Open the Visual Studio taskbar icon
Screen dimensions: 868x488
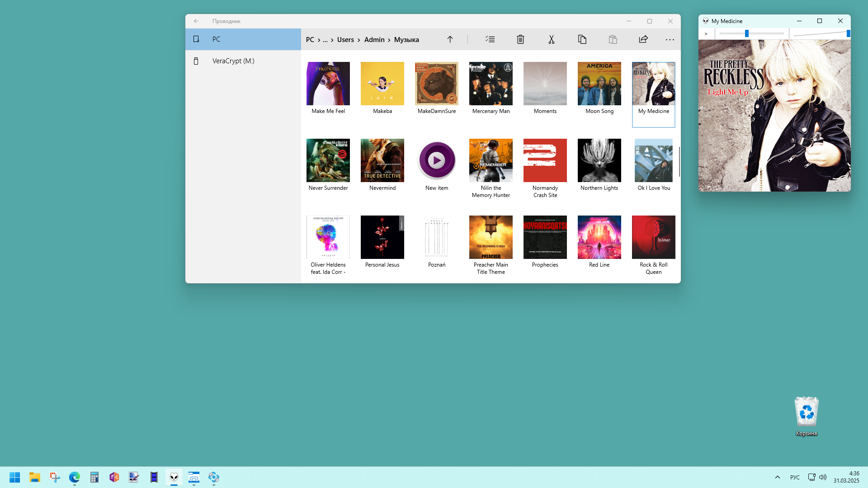pos(114,477)
